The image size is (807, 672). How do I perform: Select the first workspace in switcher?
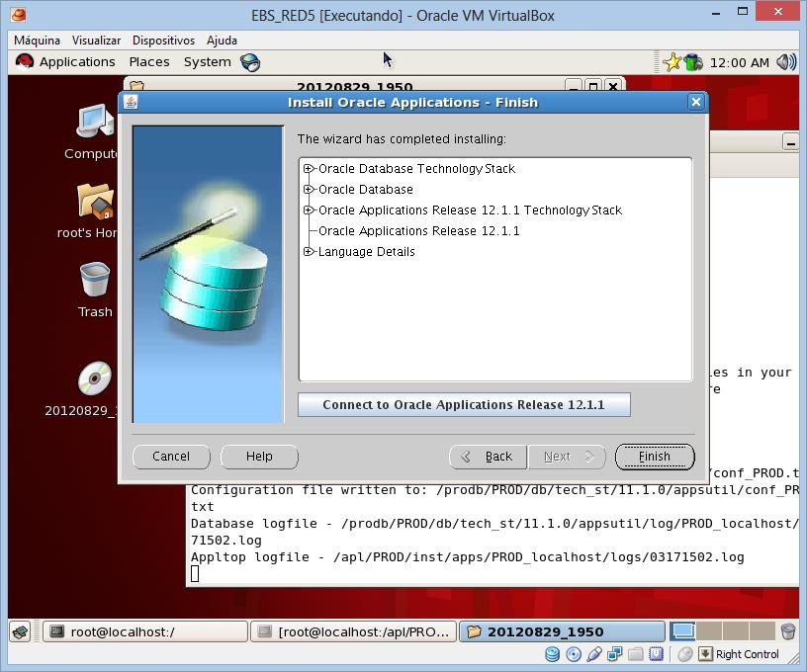coord(683,631)
